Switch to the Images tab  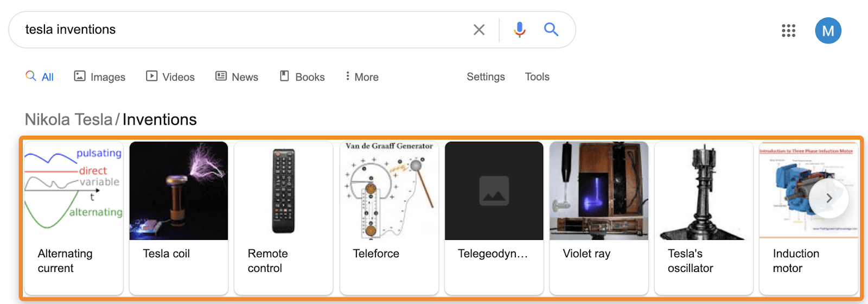100,77
